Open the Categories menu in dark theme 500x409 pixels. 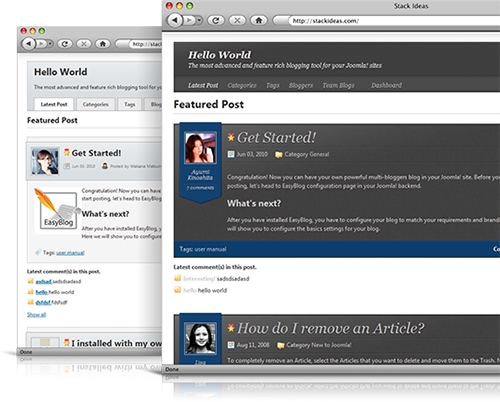tap(242, 85)
